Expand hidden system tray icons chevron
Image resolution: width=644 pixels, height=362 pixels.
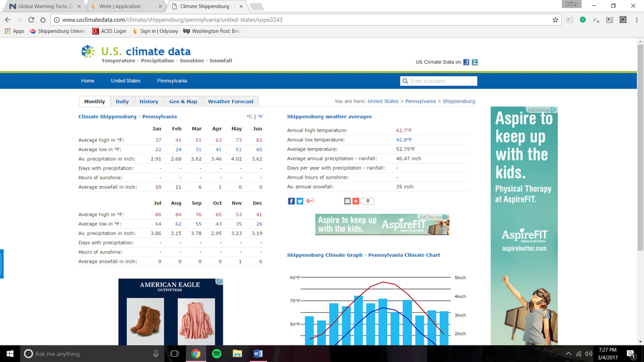pos(569,353)
